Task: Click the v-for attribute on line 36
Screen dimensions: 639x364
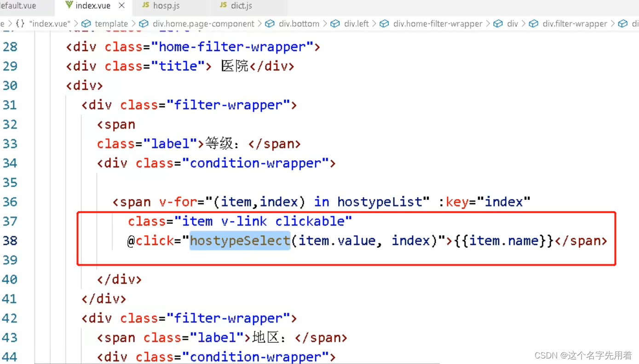Action: tap(178, 202)
